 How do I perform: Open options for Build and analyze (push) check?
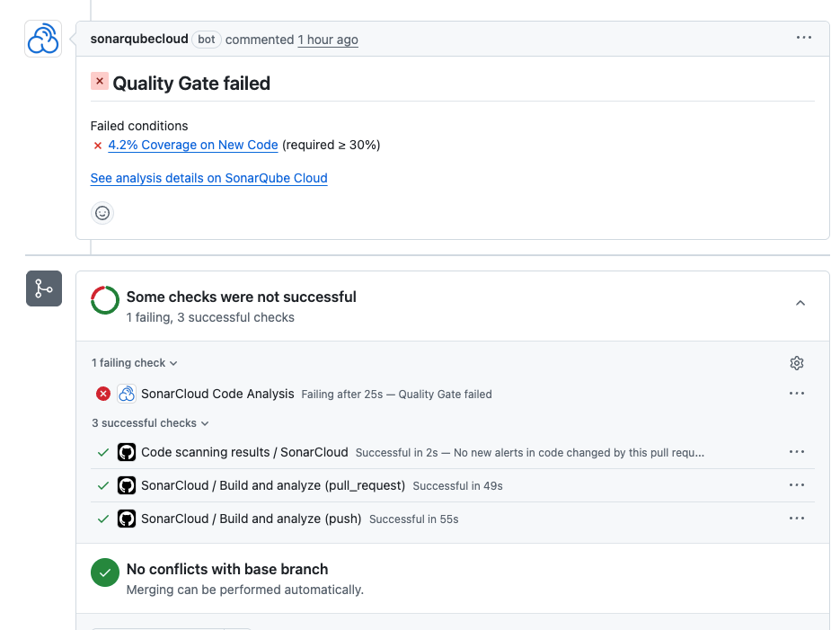(x=796, y=519)
